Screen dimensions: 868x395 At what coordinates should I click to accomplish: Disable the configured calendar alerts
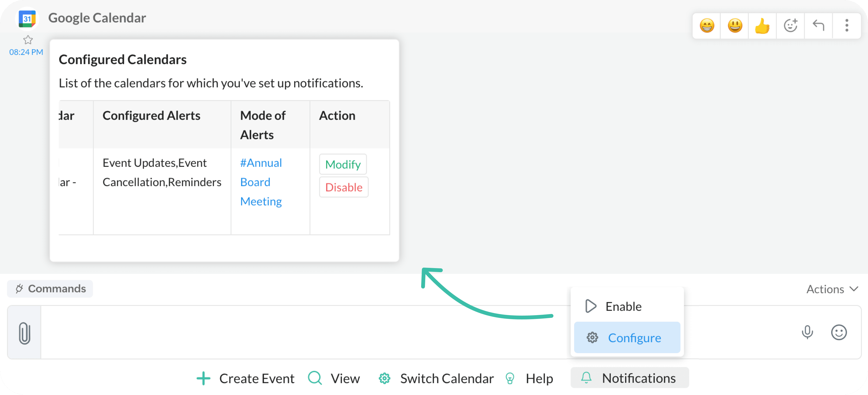pos(344,187)
